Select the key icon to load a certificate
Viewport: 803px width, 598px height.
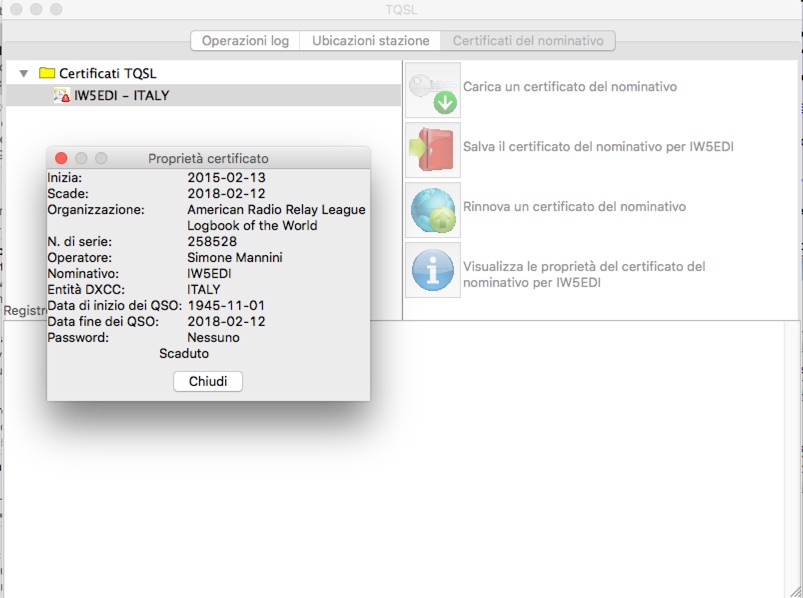430,88
